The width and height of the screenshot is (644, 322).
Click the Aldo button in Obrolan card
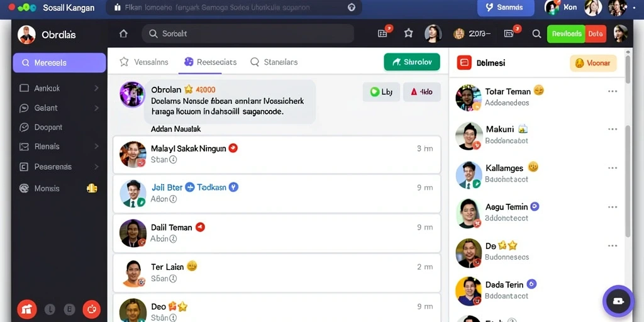422,92
